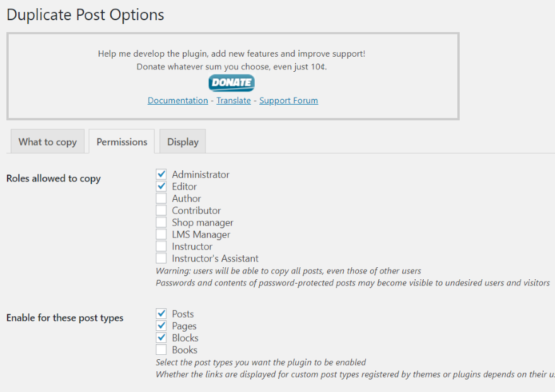The width and height of the screenshot is (555, 392).
Task: Uncheck the Administrator role checkbox
Action: click(161, 175)
